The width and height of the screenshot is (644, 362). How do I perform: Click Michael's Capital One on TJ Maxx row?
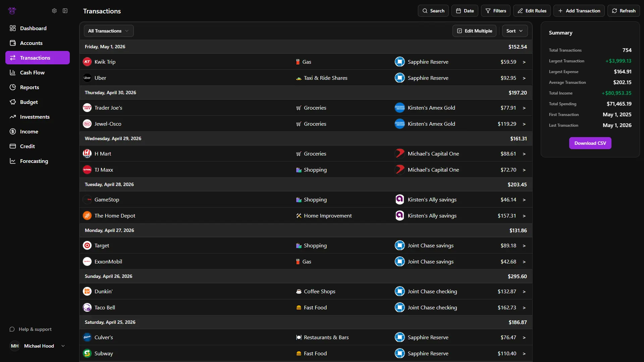pyautogui.click(x=433, y=170)
